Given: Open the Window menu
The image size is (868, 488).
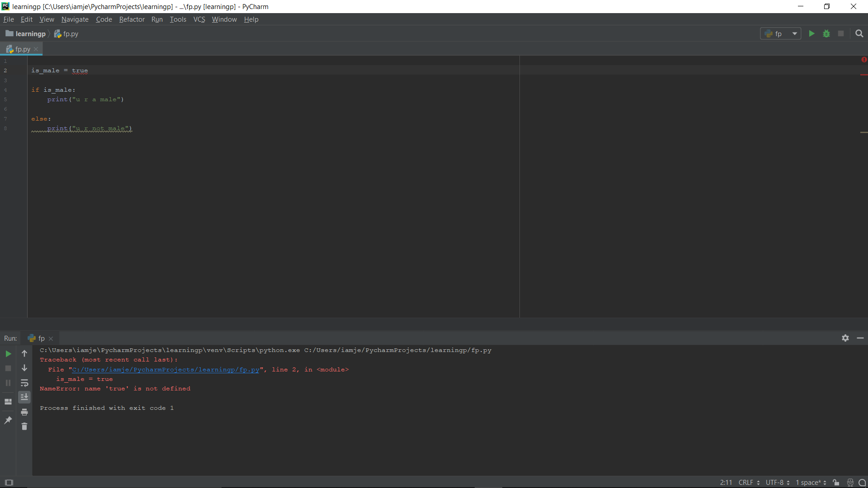Looking at the screenshot, I should click(224, 19).
